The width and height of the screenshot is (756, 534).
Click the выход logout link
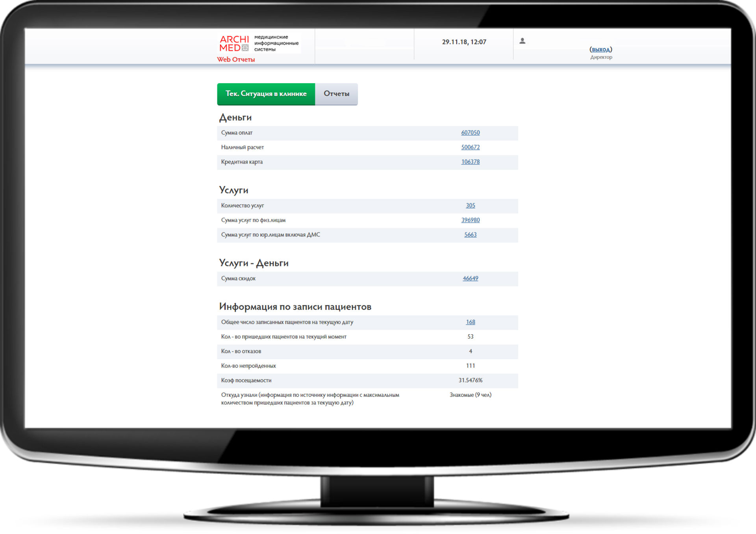click(x=600, y=49)
